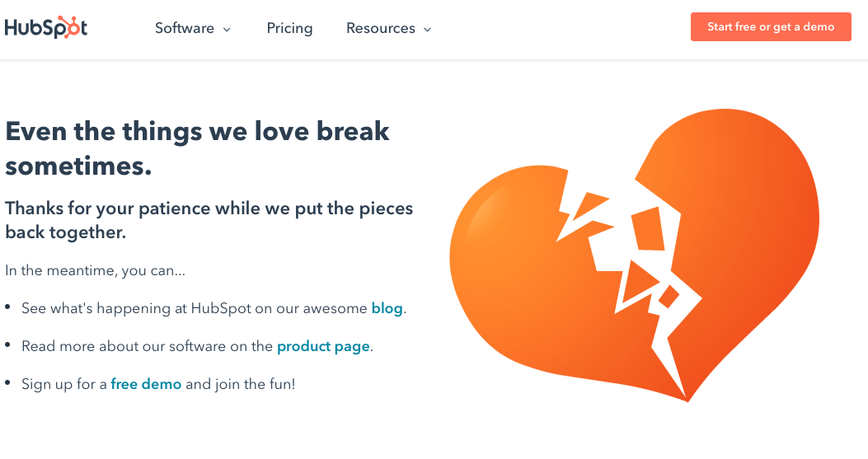Click the HubSpot logo in the header
Image resolution: width=868 pixels, height=459 pixels.
click(45, 28)
